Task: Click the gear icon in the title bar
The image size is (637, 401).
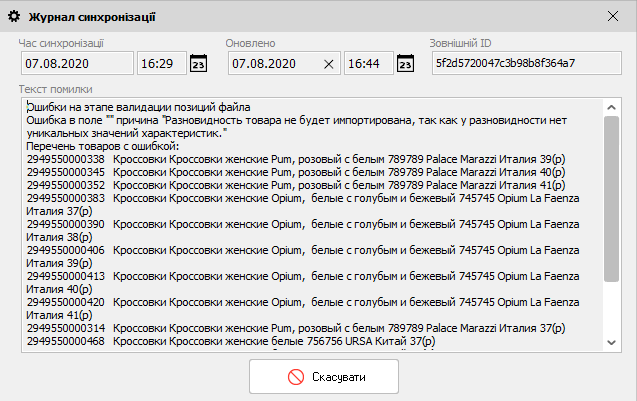Action: click(14, 17)
